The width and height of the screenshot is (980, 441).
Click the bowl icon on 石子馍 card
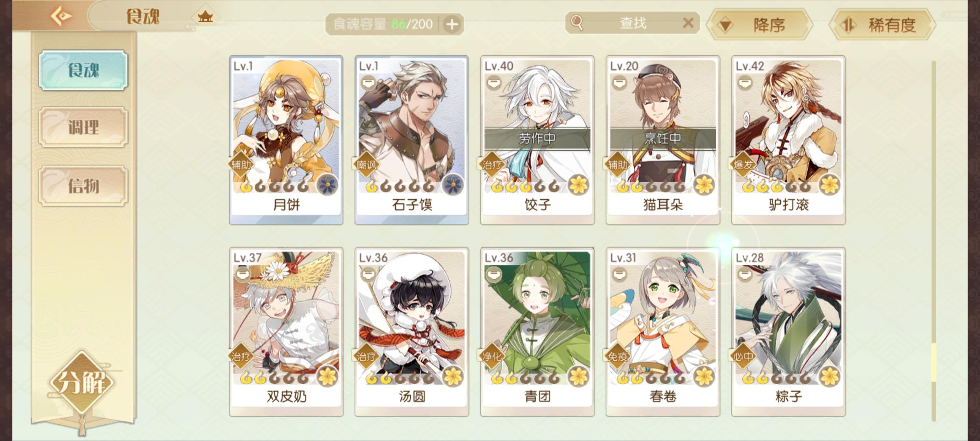pos(368,83)
